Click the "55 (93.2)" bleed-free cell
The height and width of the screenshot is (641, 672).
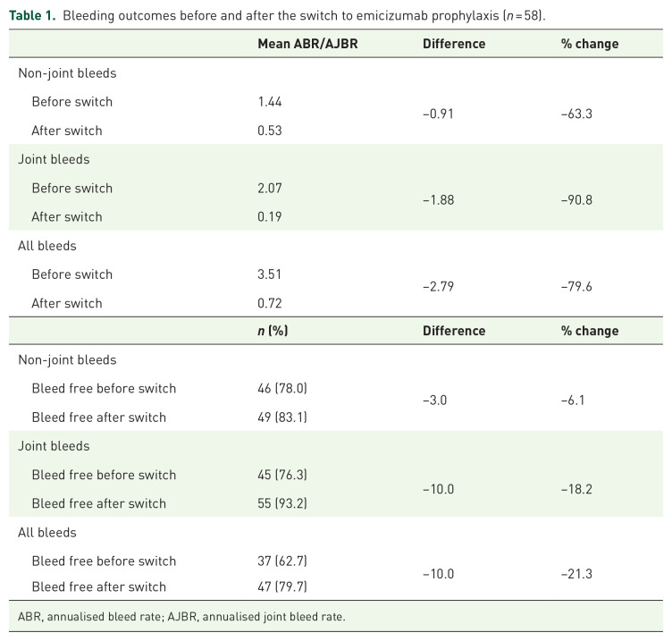(x=283, y=503)
